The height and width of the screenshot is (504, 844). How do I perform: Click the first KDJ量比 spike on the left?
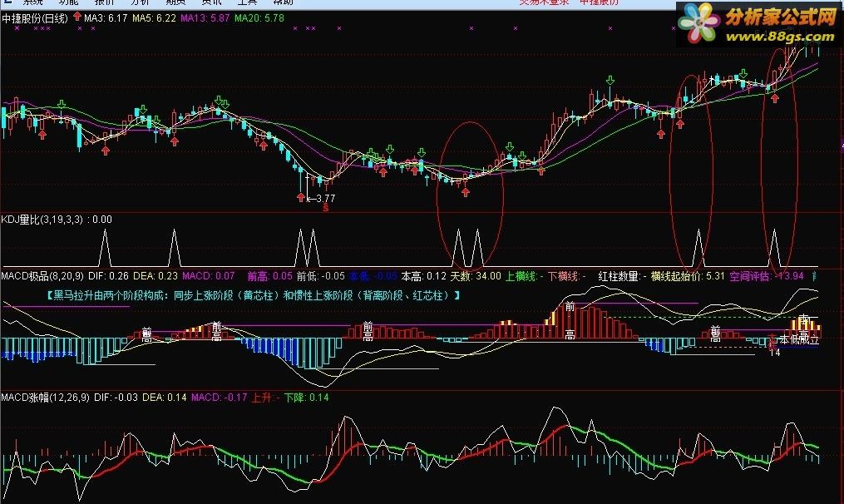pyautogui.click(x=105, y=248)
